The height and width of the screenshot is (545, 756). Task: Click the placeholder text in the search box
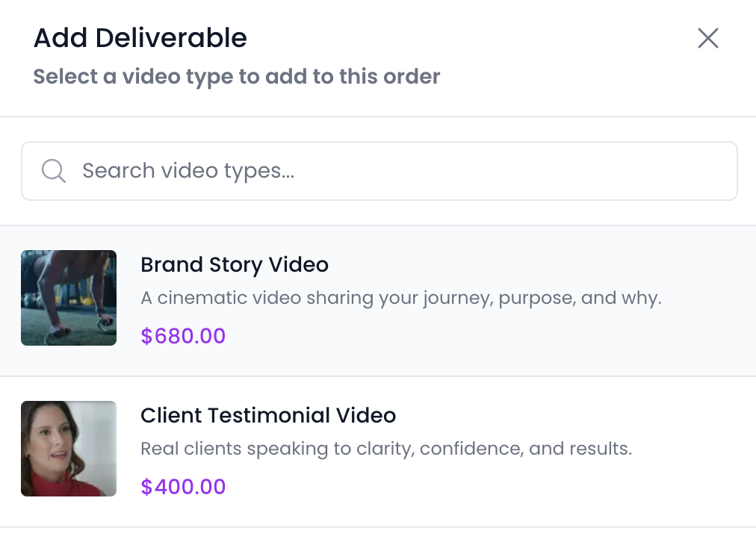click(x=188, y=171)
